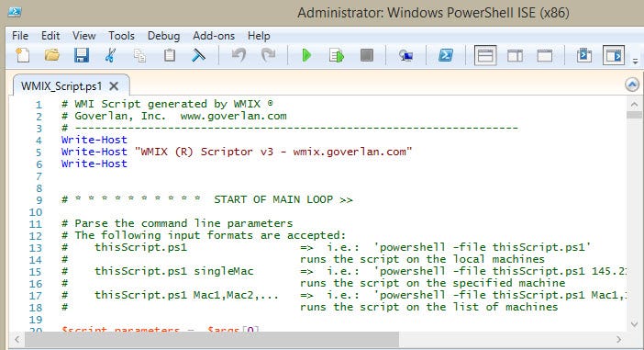
Task: Click 'WMI Script generated by WMIX' comment
Action: [168, 104]
